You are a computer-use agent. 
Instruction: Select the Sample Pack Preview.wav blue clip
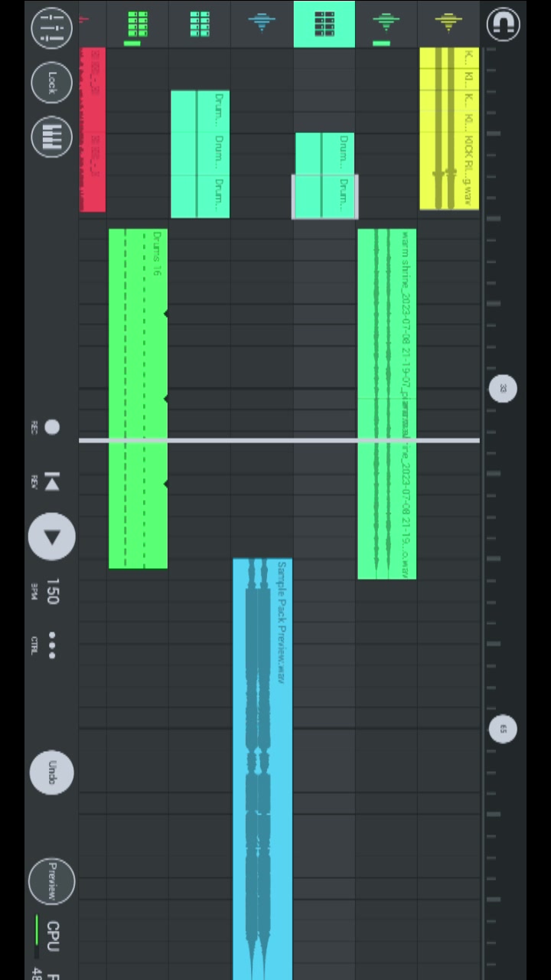[x=262, y=769]
